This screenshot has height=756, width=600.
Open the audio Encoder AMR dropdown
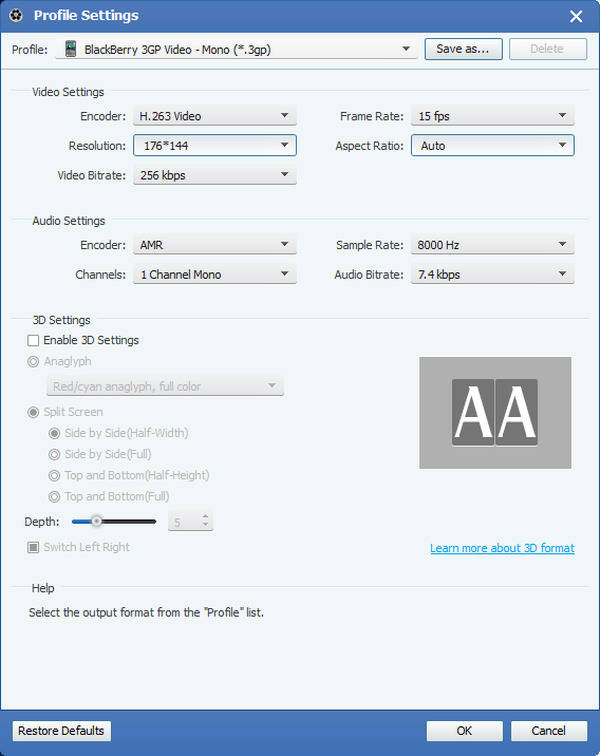click(215, 244)
